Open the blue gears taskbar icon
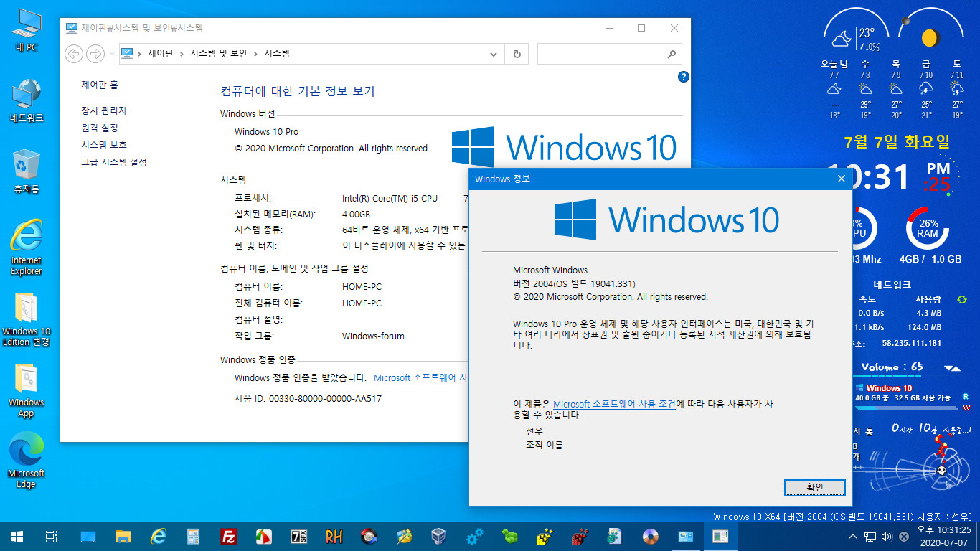The image size is (980, 551). [x=474, y=536]
